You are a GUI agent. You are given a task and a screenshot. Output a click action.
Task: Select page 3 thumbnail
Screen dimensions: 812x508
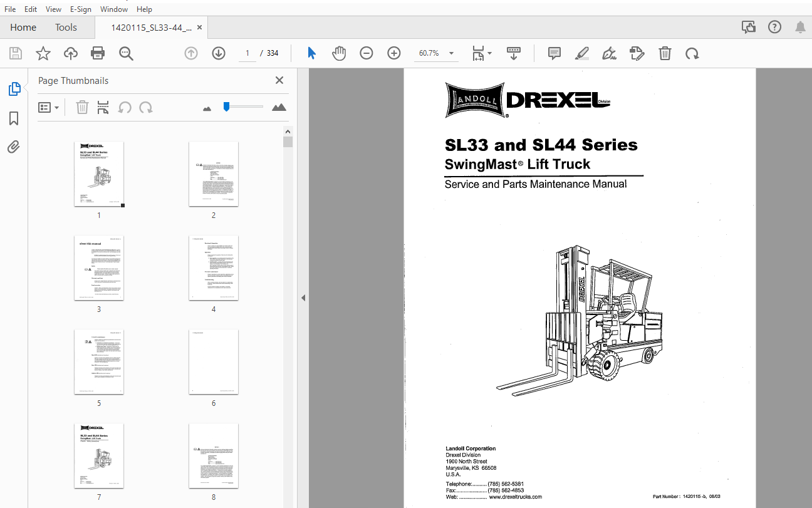click(x=99, y=267)
